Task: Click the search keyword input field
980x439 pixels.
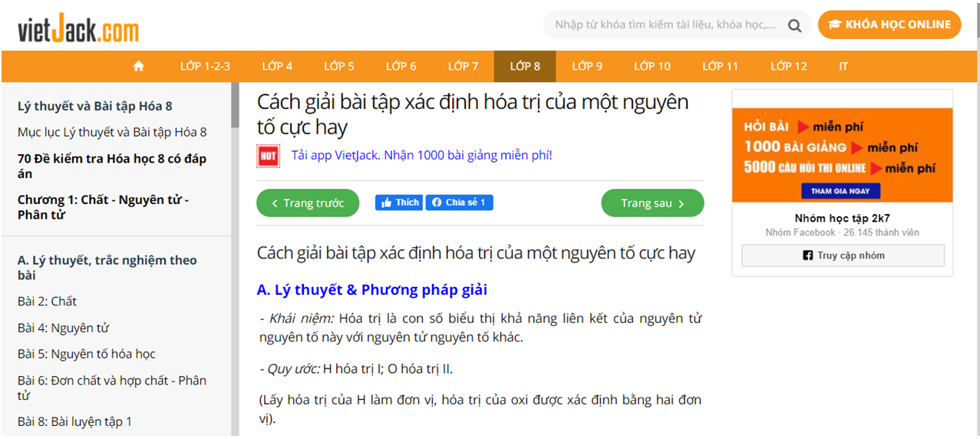Action: tap(664, 25)
